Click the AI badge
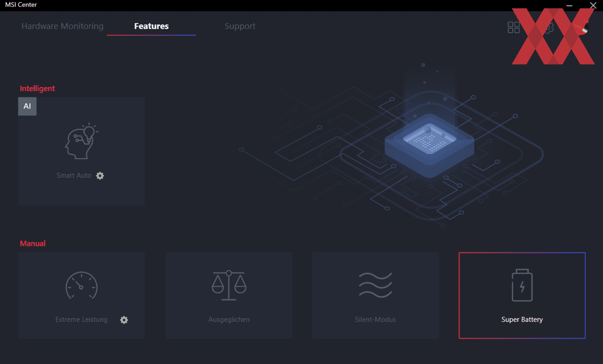Image resolution: width=603 pixels, height=364 pixels. click(x=27, y=106)
